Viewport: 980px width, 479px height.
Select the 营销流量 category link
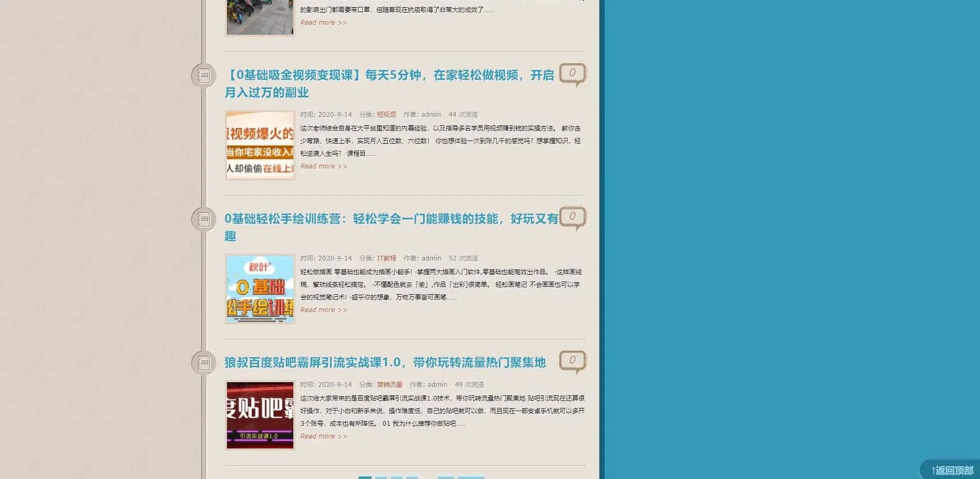(389, 385)
